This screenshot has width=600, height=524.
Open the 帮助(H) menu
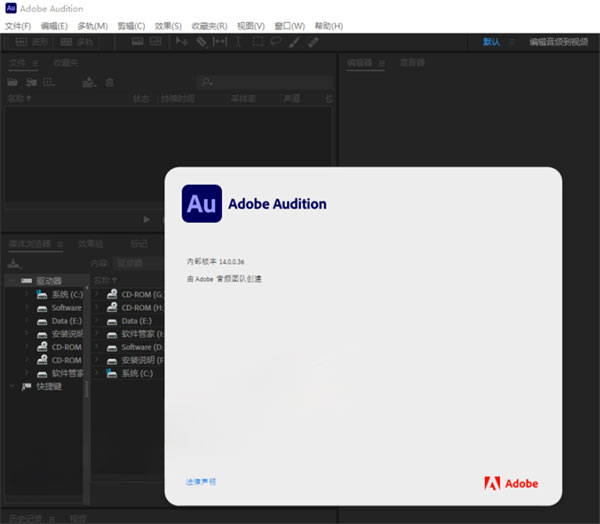[329, 26]
